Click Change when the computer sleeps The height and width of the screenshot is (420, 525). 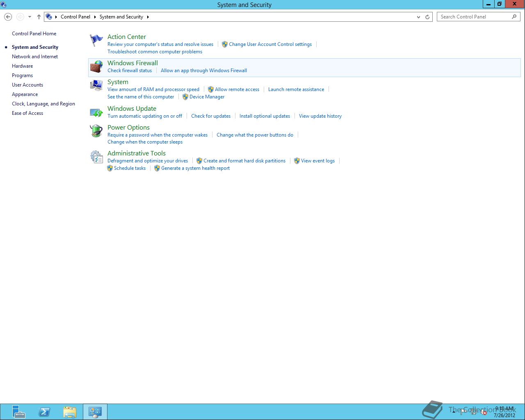click(x=145, y=142)
